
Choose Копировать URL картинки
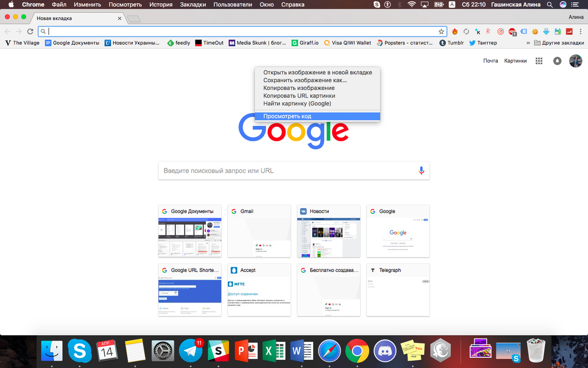pos(318,96)
